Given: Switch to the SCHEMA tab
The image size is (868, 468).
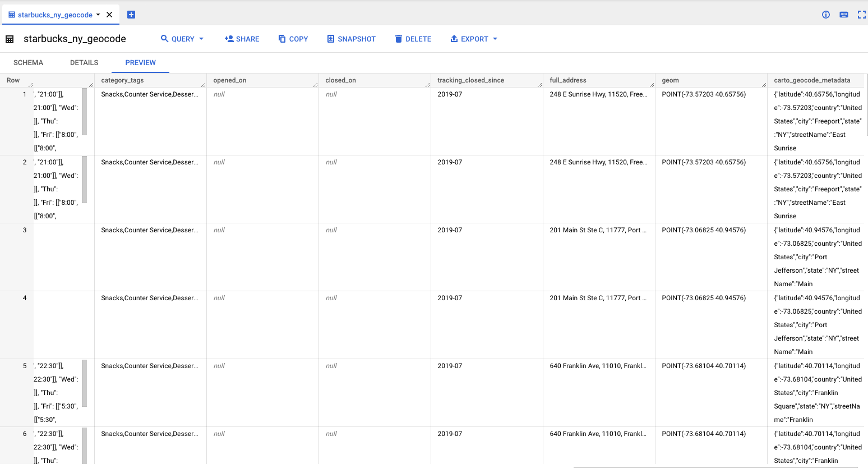Looking at the screenshot, I should pyautogui.click(x=28, y=63).
